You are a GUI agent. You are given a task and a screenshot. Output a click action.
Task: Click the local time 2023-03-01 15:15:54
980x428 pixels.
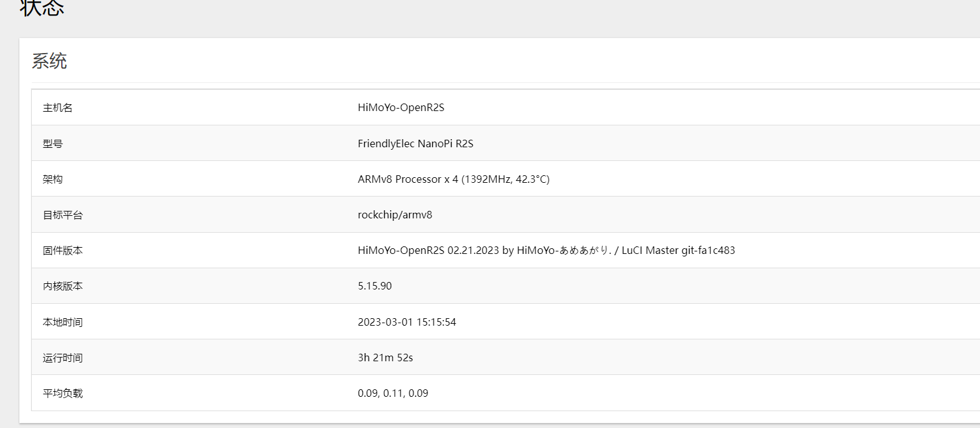pyautogui.click(x=407, y=322)
